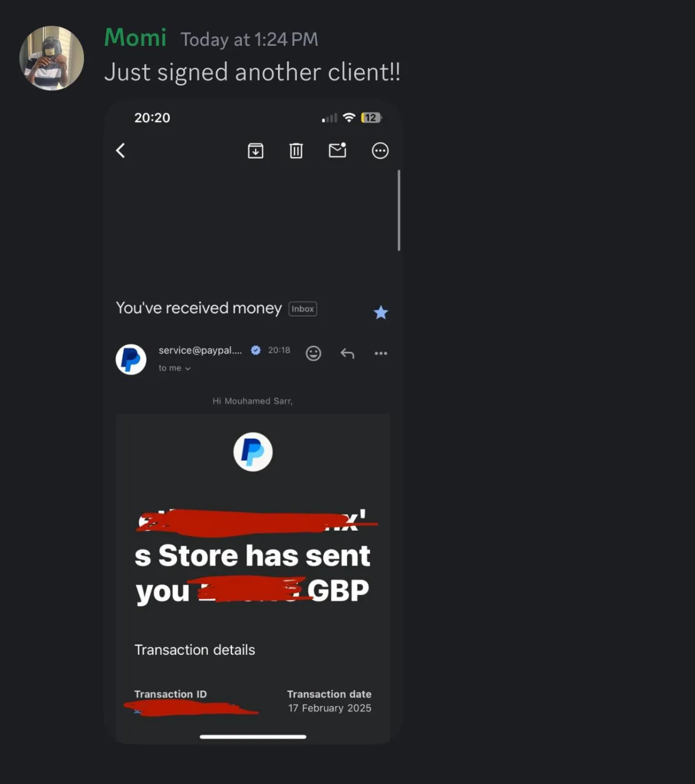Open Momi's Discord profile picture

tap(52, 58)
